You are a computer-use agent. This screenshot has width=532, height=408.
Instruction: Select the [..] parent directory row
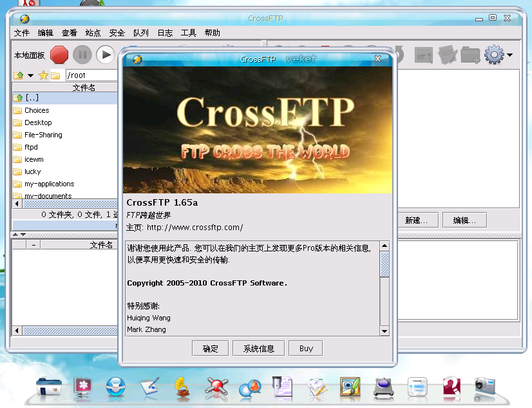click(65, 98)
